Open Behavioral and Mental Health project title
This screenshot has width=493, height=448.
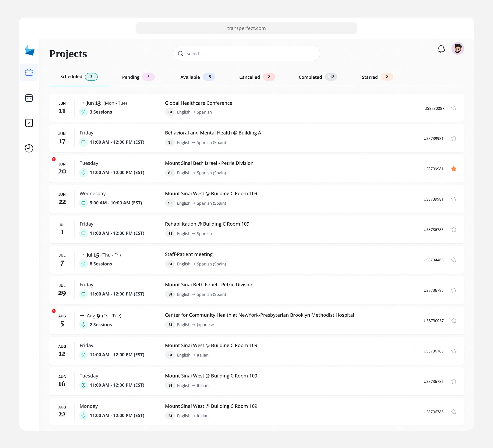[213, 133]
